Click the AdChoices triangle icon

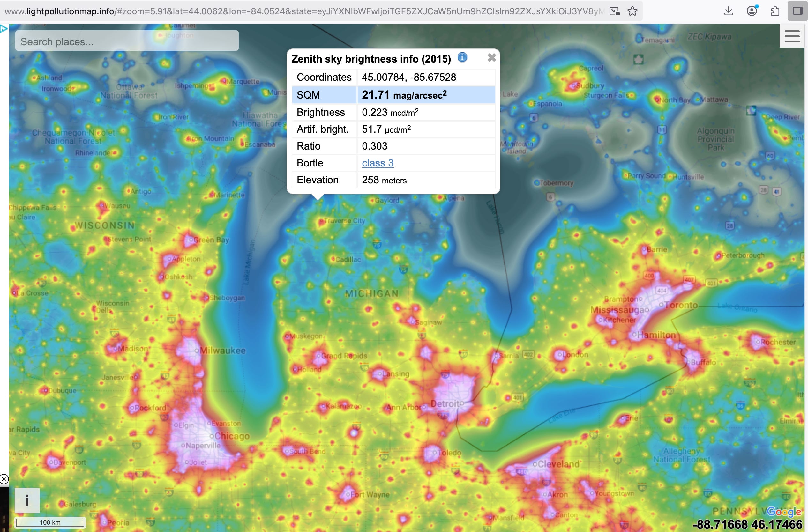[x=4, y=29]
